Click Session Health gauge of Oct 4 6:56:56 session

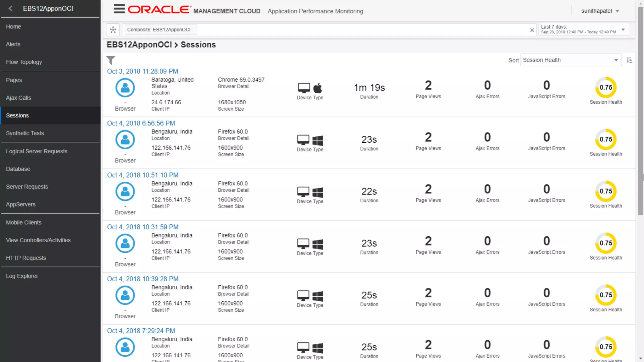pyautogui.click(x=606, y=139)
